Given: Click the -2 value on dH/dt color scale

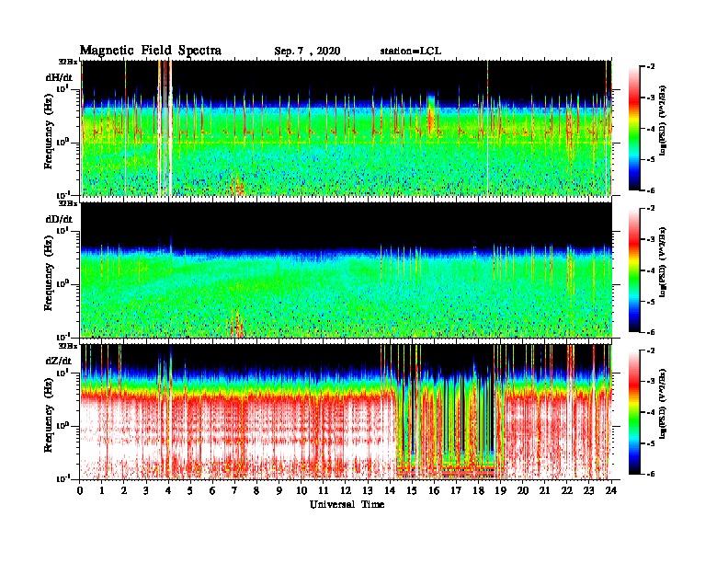Looking at the screenshot, I should pyautogui.click(x=651, y=66).
